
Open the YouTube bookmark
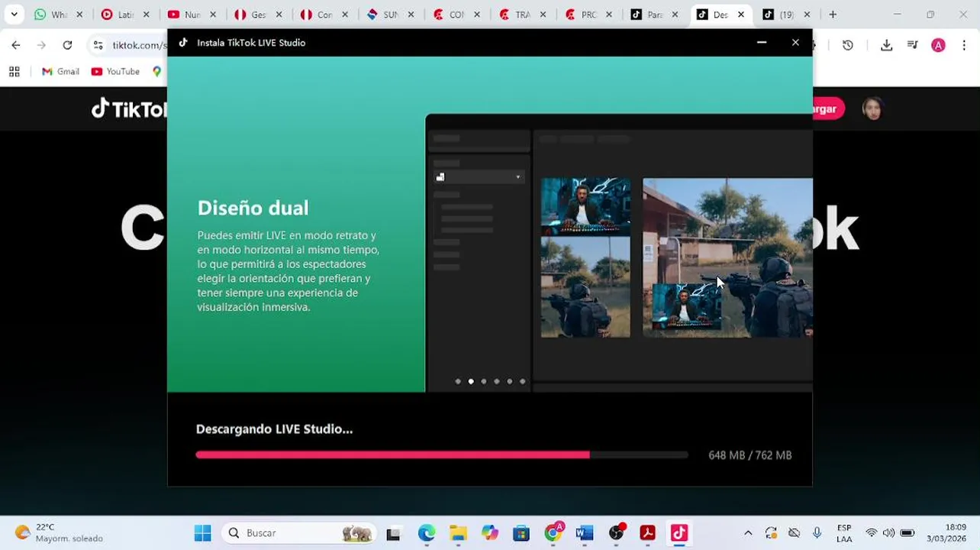115,71
